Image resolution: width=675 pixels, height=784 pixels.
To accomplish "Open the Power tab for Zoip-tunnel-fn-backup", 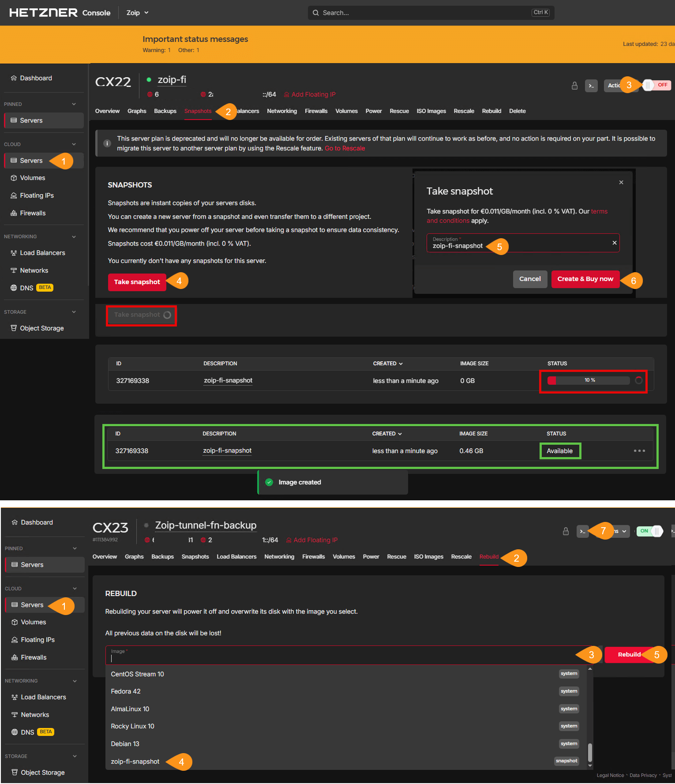I will (x=371, y=557).
